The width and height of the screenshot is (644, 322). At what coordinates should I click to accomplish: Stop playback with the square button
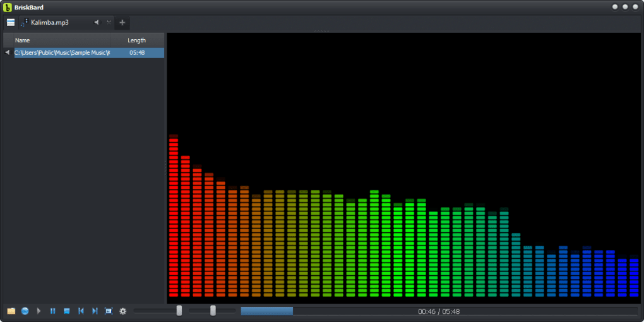66,311
